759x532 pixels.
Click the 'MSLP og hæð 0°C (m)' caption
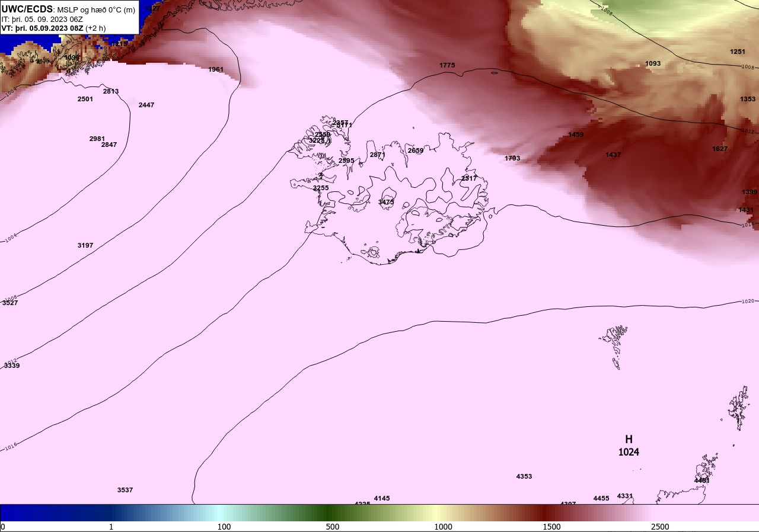tap(96, 10)
